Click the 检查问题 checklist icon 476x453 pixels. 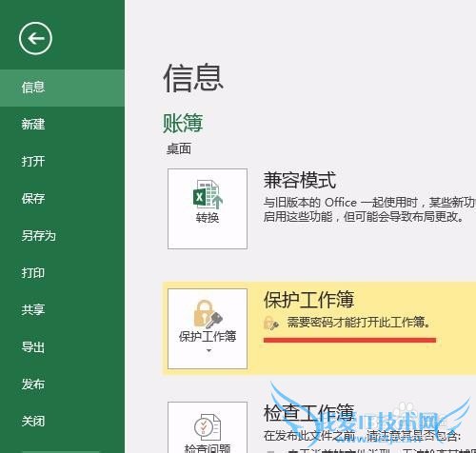(208, 427)
